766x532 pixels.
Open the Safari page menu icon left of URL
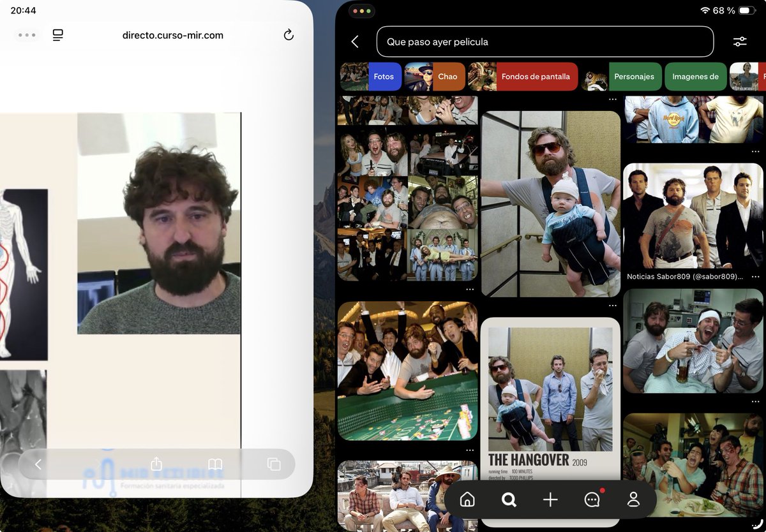coord(58,35)
